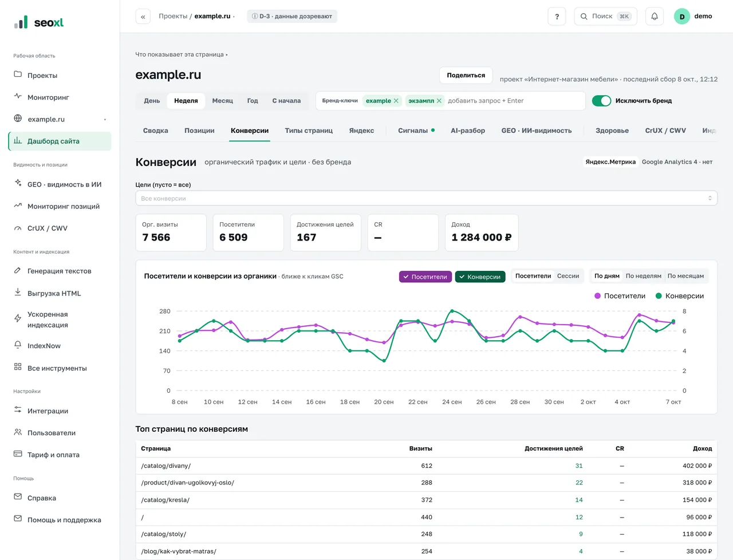
Task: Toggle Посетители series checkbox on chart
Action: (x=425, y=277)
